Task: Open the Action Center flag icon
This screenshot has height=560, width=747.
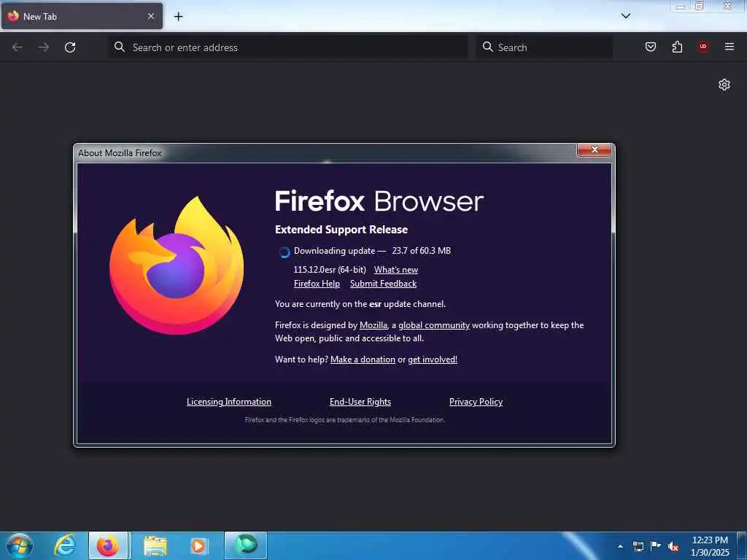Action: click(x=656, y=545)
